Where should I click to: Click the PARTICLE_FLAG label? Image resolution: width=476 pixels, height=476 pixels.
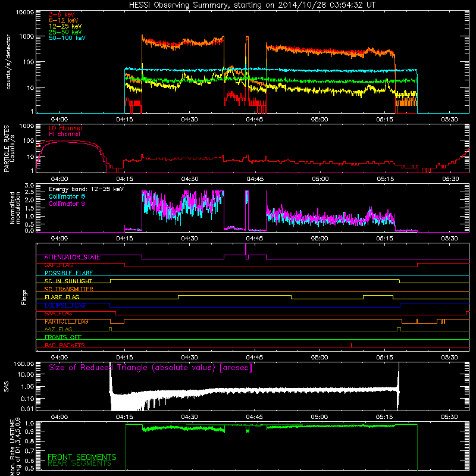67,321
